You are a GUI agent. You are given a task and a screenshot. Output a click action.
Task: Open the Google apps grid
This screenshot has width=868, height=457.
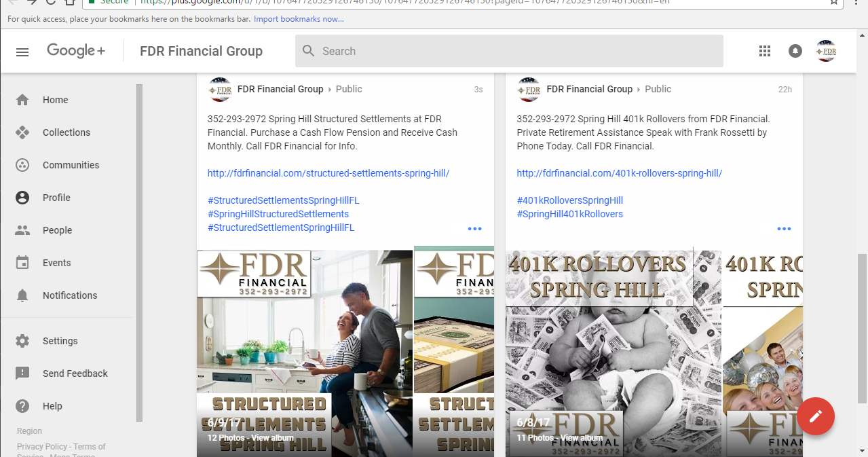pos(765,51)
